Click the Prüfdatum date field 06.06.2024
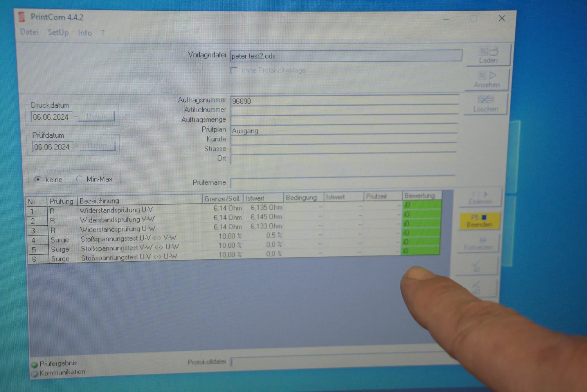 (x=53, y=147)
